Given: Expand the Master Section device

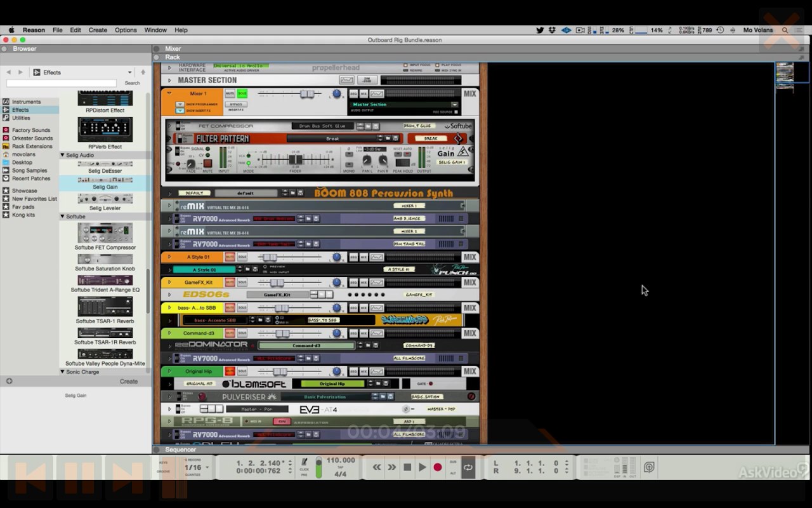Looking at the screenshot, I should tap(169, 80).
